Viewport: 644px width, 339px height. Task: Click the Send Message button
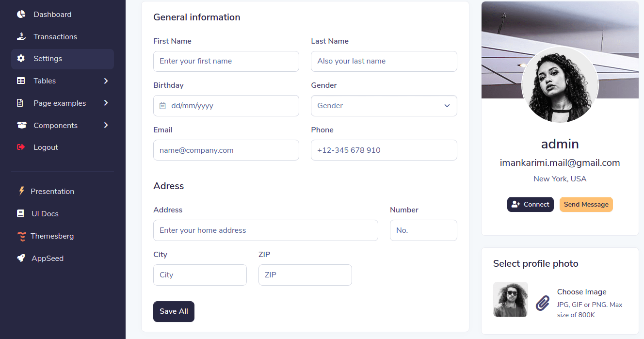[586, 204]
